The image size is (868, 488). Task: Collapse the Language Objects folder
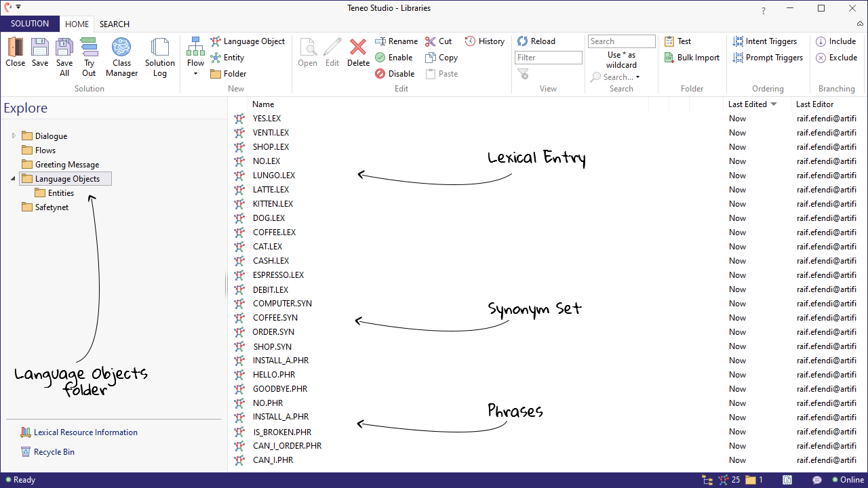pos(14,179)
